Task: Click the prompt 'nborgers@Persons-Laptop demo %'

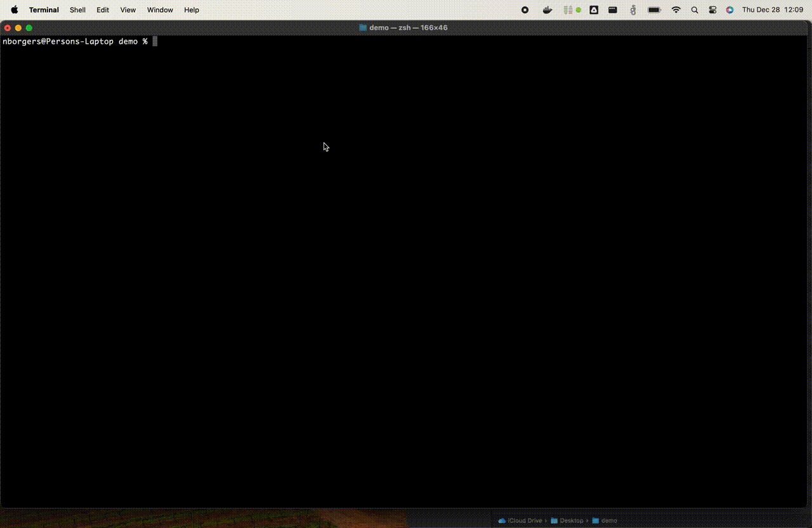Action: pos(75,41)
